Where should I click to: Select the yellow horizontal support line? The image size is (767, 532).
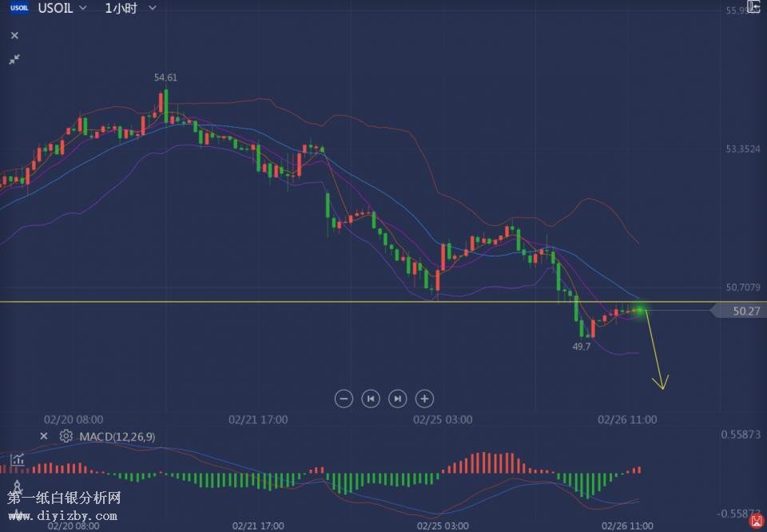click(x=240, y=302)
